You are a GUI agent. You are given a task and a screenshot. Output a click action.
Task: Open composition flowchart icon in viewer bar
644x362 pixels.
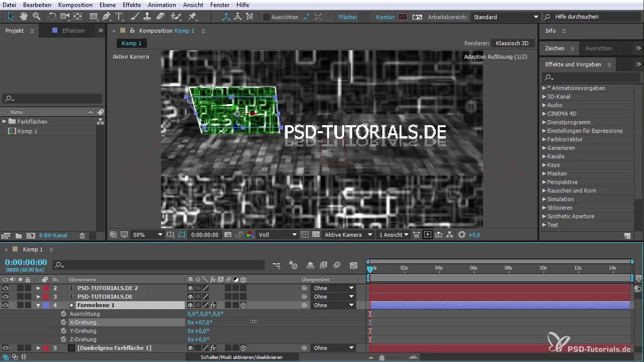point(449,235)
